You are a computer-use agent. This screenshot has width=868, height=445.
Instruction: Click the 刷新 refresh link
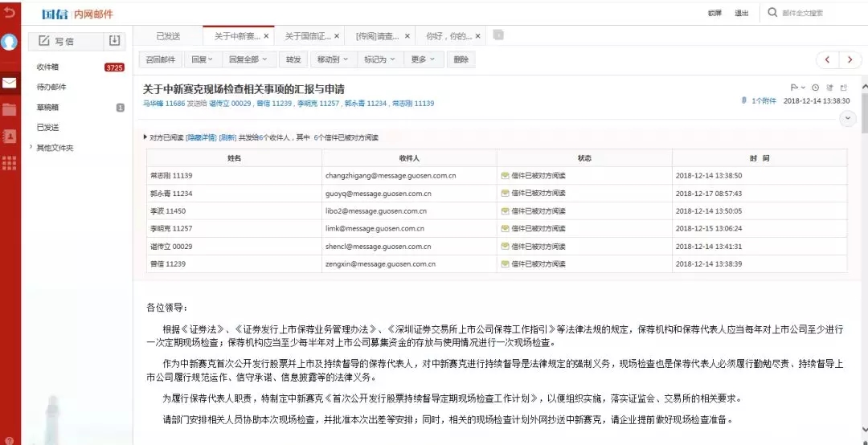click(x=227, y=137)
